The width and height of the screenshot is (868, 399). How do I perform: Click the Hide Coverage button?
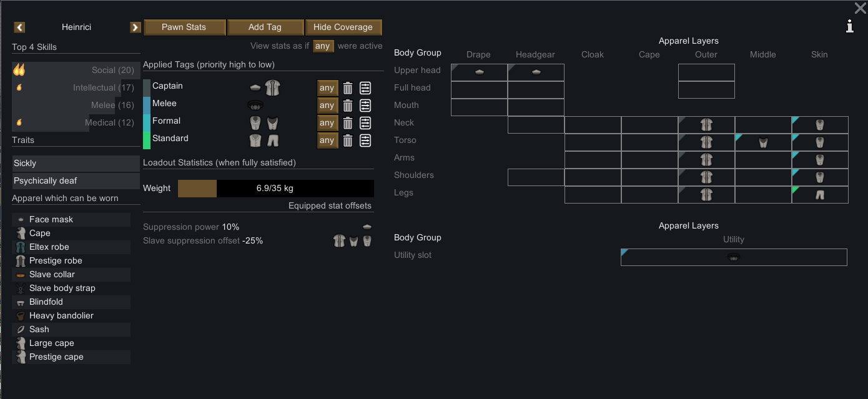click(343, 27)
